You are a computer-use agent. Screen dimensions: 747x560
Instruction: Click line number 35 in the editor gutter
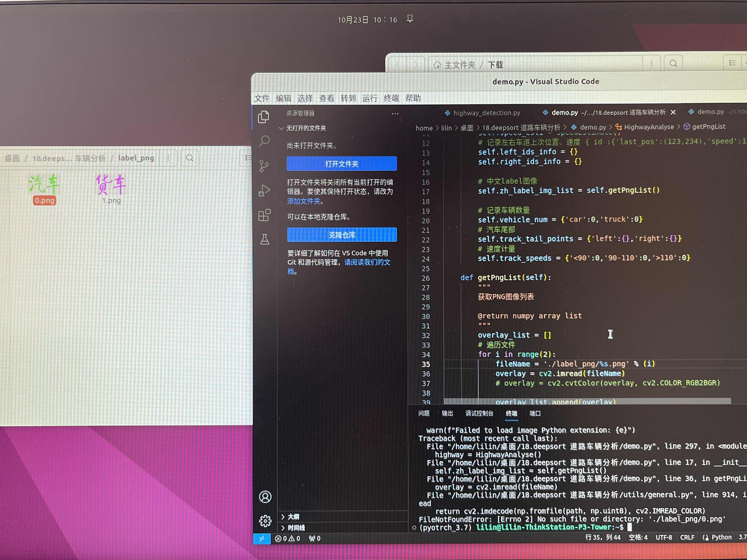point(426,364)
